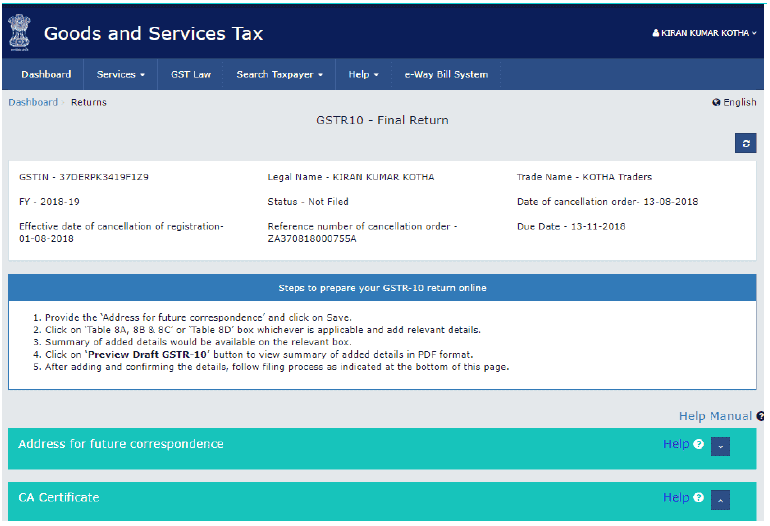Click the globe icon beside English
This screenshot has width=770, height=526.
point(716,102)
